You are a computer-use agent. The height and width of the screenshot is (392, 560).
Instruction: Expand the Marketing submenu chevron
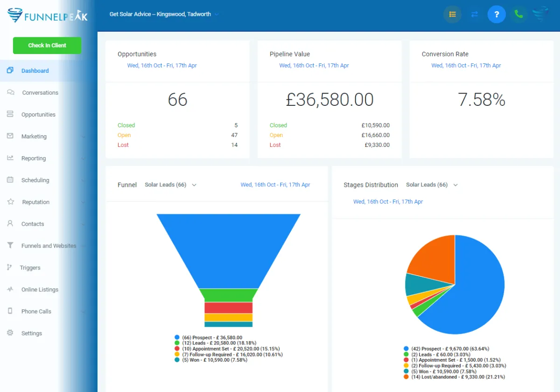pyautogui.click(x=84, y=137)
